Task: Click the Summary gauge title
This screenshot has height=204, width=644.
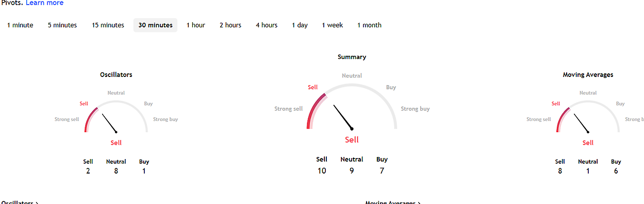Action: pyautogui.click(x=352, y=57)
